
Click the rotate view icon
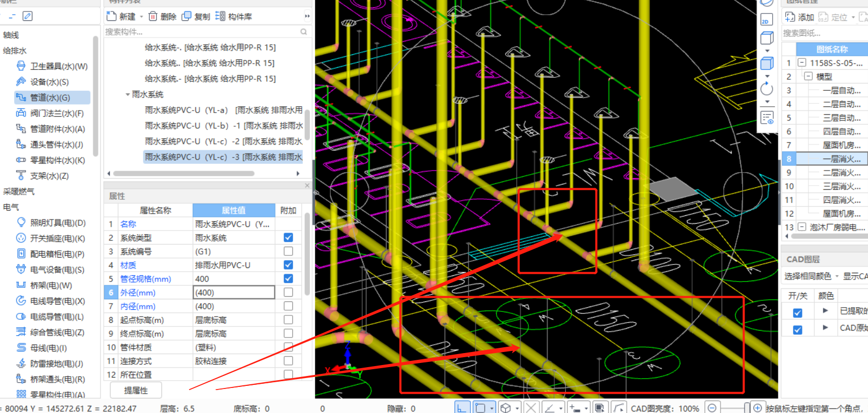pos(766,89)
